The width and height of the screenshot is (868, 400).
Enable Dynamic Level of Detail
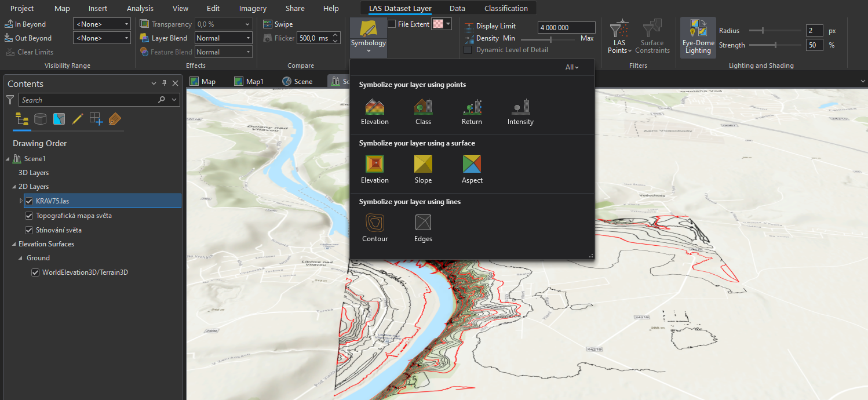pos(468,50)
